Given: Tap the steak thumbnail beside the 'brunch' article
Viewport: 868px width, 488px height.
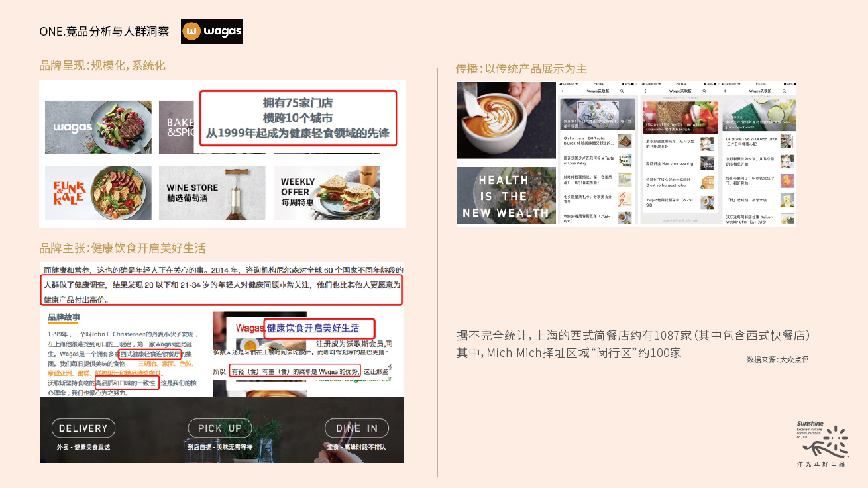Looking at the screenshot, I should pos(625,140).
